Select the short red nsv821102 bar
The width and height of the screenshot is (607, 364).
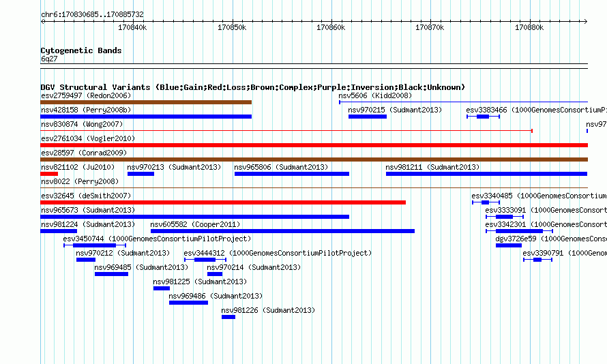click(x=49, y=174)
